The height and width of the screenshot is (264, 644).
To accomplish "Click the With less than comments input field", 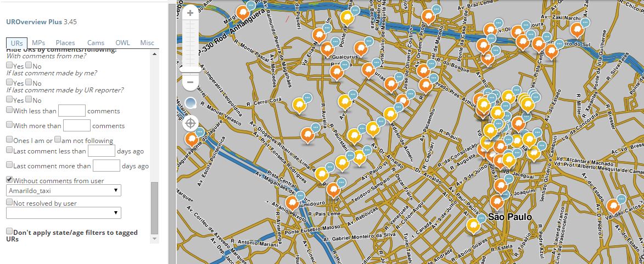I will click(x=72, y=111).
